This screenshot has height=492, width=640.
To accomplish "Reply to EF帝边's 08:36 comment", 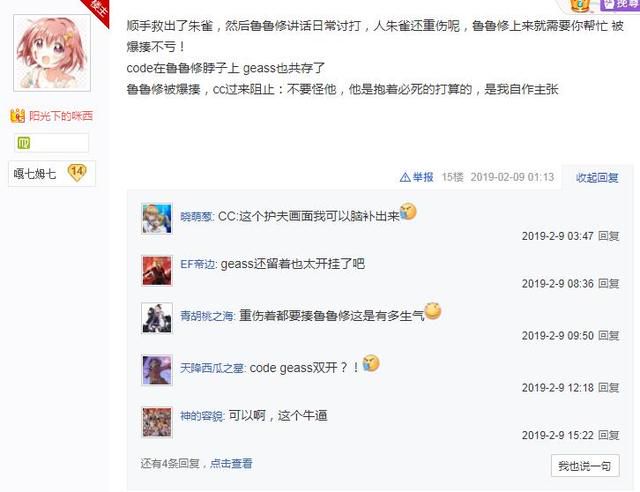I will point(609,284).
